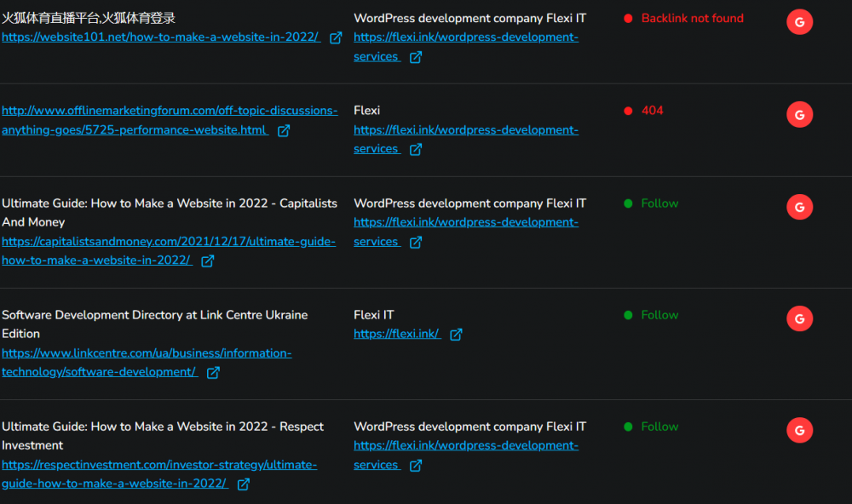Select the Chinese page title text in first row
Screen dimensions: 852x504
click(89, 19)
